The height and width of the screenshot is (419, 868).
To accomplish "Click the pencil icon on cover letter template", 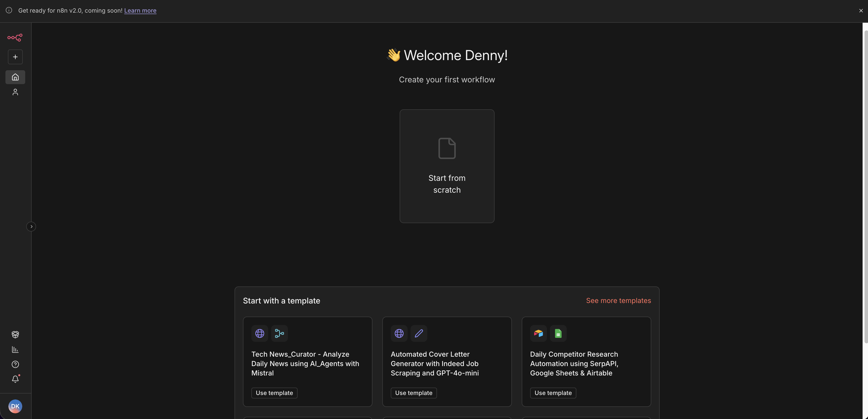I will click(419, 333).
